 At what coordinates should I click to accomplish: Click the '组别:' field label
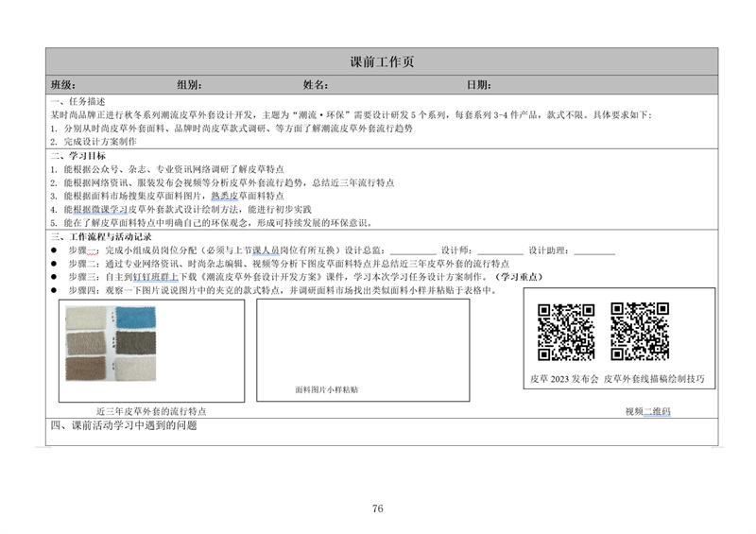click(189, 85)
